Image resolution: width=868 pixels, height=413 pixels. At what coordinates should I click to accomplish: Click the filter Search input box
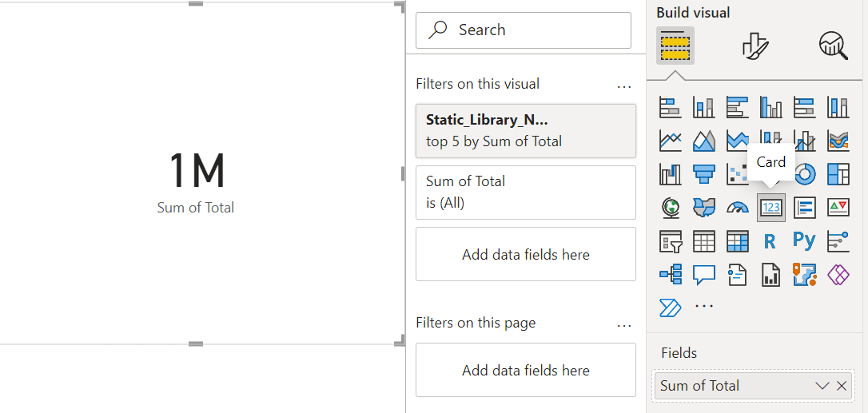[524, 30]
